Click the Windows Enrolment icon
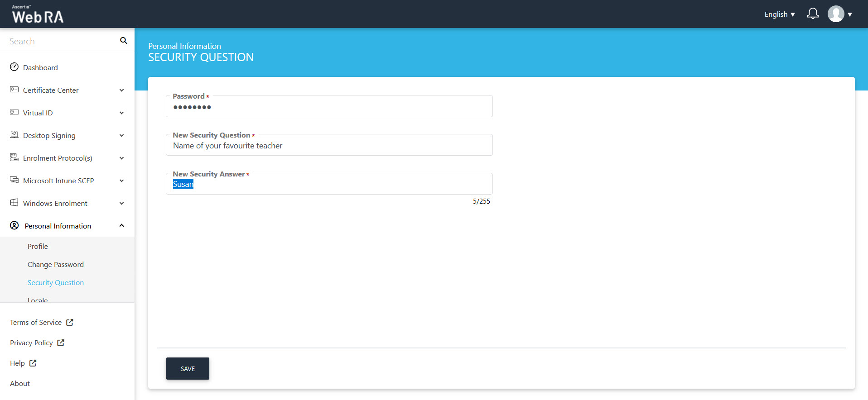The image size is (868, 400). (x=14, y=203)
